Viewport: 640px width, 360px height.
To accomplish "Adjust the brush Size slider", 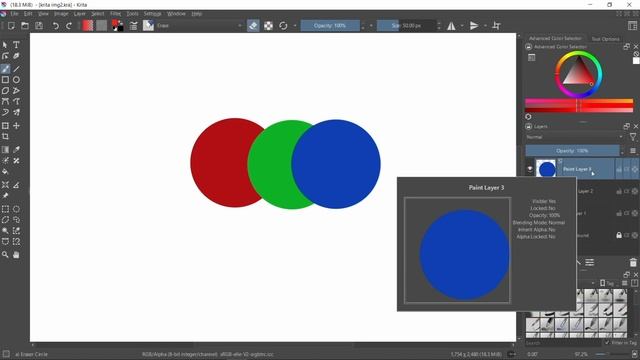I will (x=406, y=26).
